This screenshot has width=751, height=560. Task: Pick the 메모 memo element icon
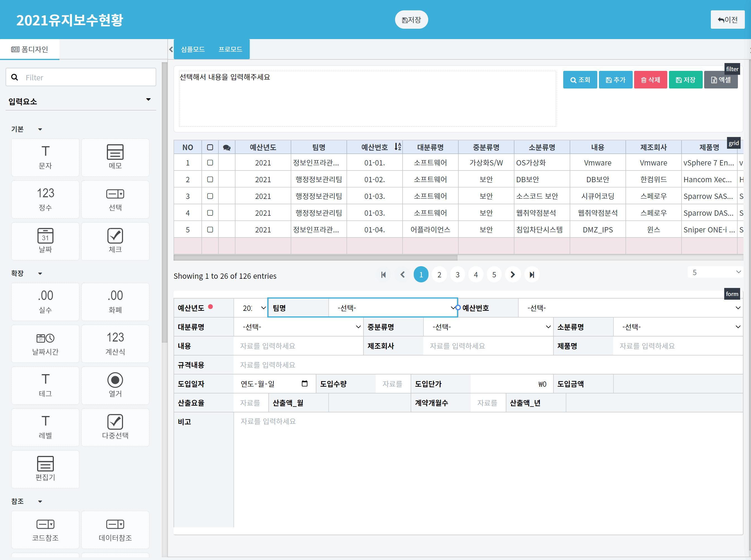click(115, 152)
